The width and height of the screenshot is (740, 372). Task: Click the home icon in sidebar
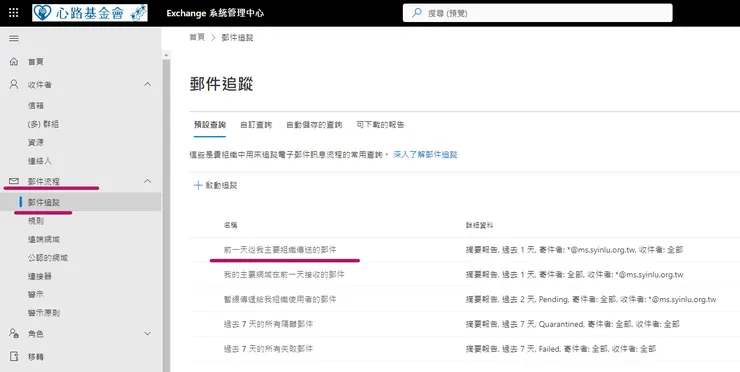pyautogui.click(x=14, y=62)
